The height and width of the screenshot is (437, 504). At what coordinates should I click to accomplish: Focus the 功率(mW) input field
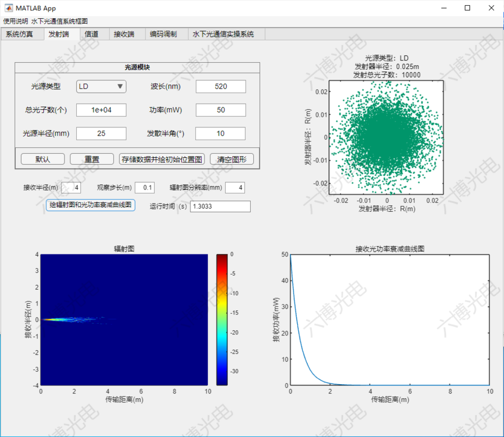coord(221,110)
